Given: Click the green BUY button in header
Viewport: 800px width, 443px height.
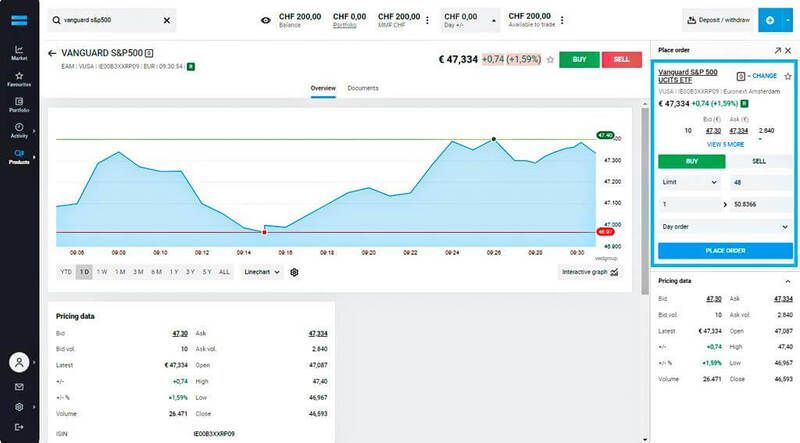Looking at the screenshot, I should coord(579,60).
